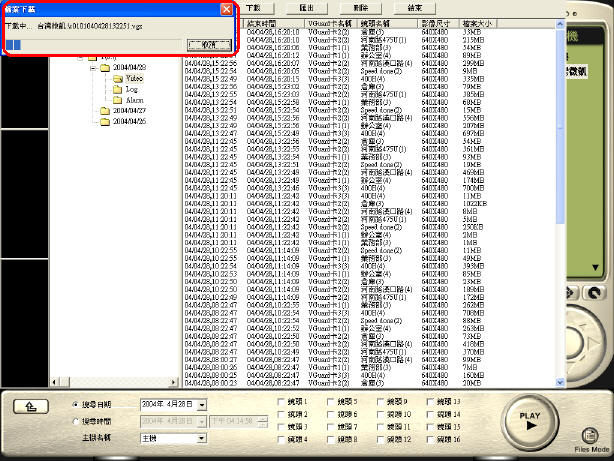Viewport: 614px width, 461px height.
Task: Select the Log folder icon
Action: [x=117, y=90]
